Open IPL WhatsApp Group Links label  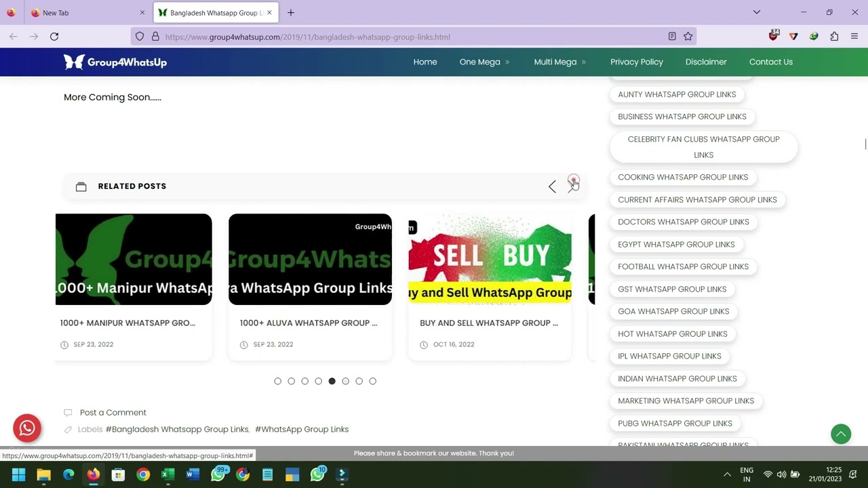[670, 356]
